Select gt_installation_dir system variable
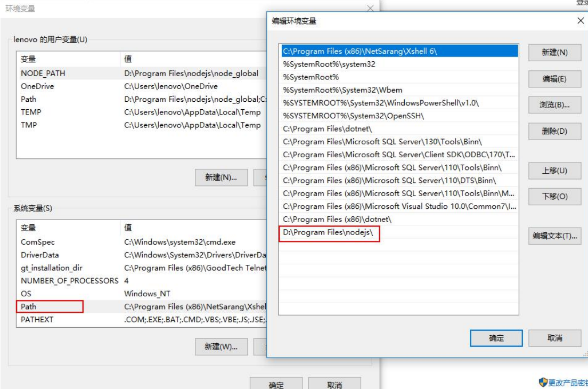The width and height of the screenshot is (588, 389). 143,268
